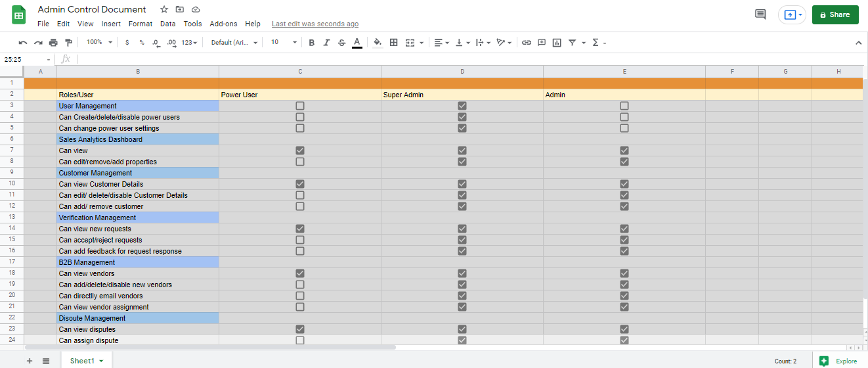Open the Add-ons menu
Screen dimensions: 868x368
click(223, 24)
